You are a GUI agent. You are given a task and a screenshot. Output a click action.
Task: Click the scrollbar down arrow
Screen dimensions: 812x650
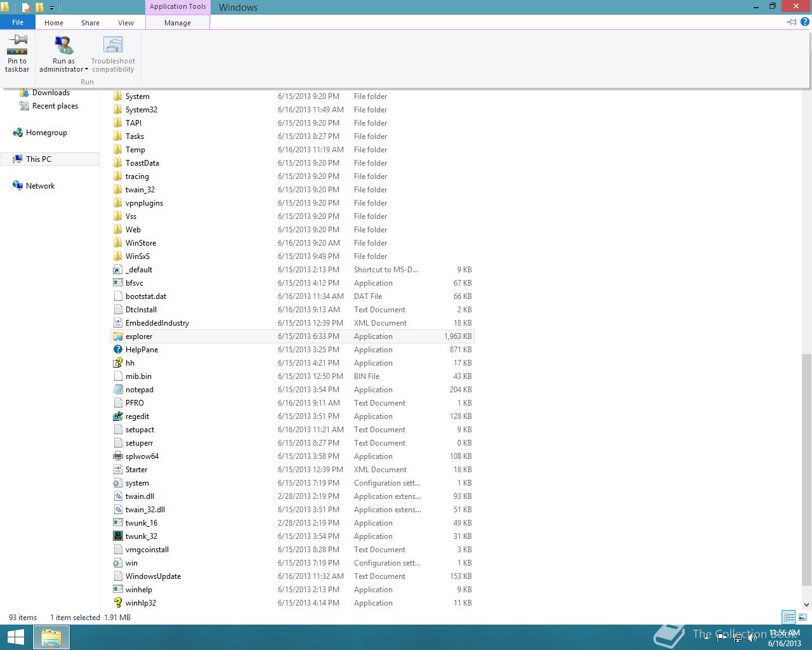tap(806, 605)
